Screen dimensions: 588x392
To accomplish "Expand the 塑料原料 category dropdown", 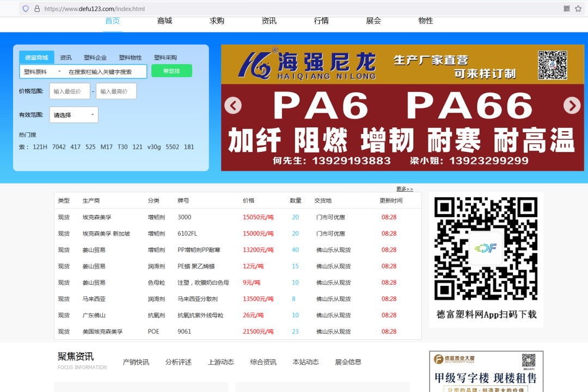I will (x=42, y=72).
